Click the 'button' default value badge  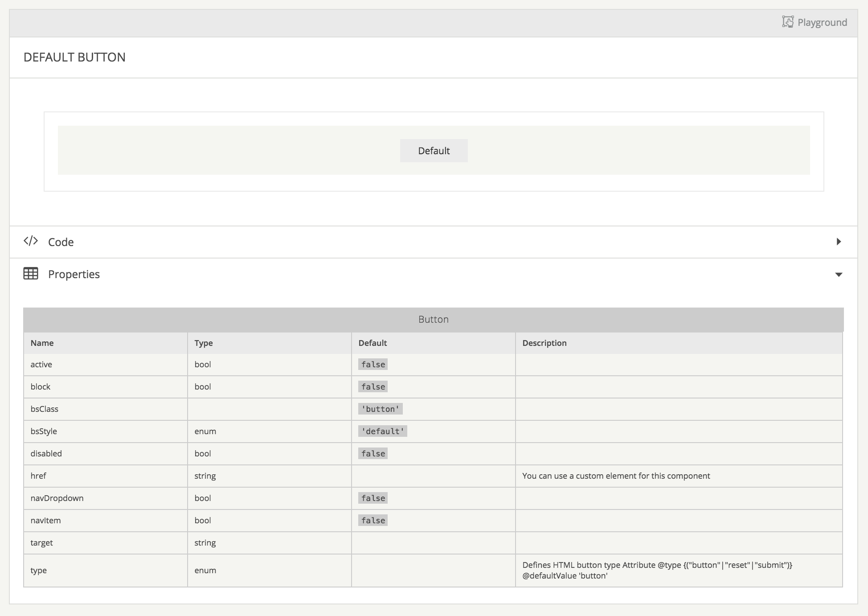(380, 409)
